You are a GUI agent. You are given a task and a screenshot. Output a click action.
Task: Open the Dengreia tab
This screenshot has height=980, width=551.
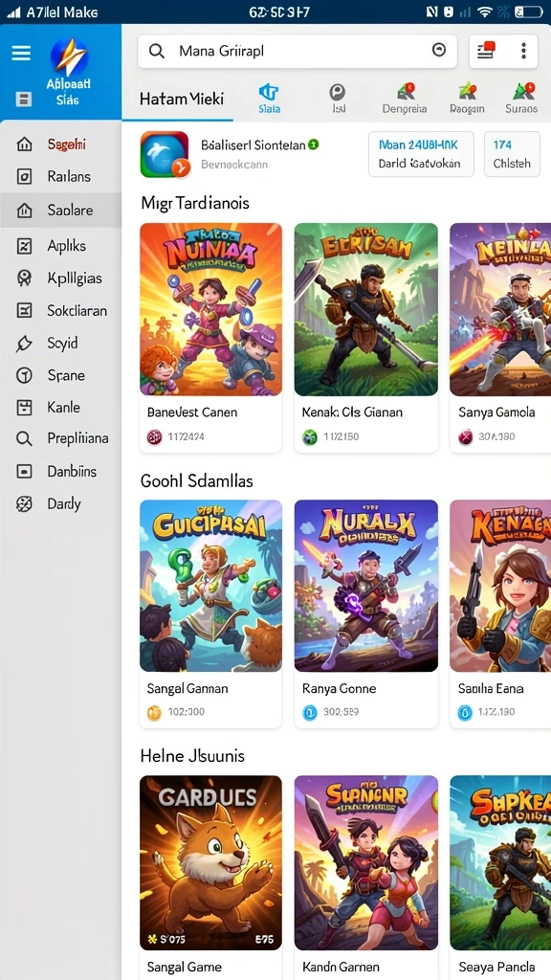405,99
